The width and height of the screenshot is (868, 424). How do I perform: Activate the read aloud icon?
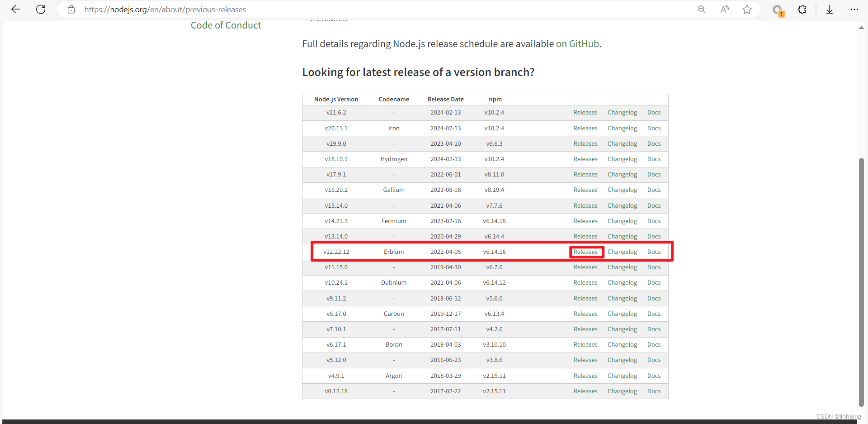[725, 10]
